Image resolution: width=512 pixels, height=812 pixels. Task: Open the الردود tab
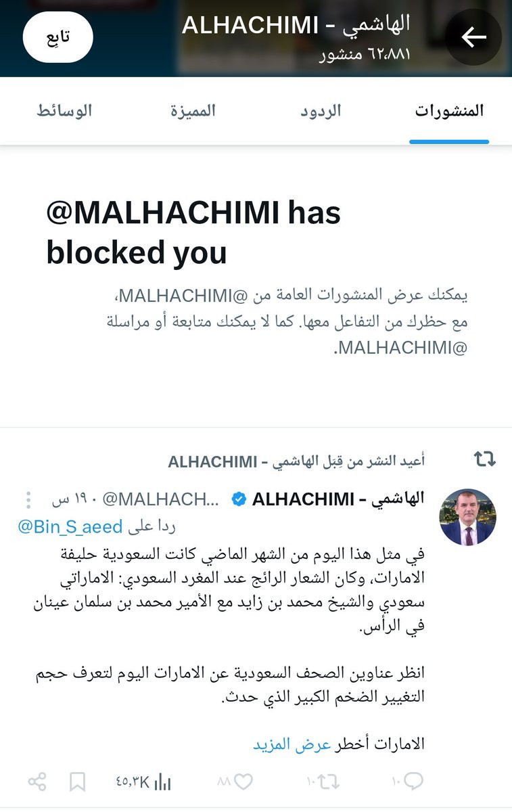(x=321, y=111)
